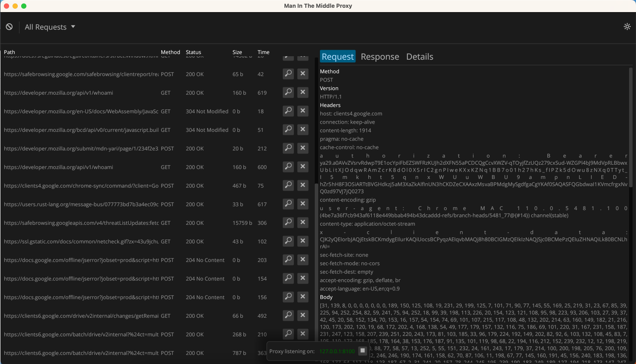This screenshot has height=364, width=636.
Task: Inspect the jserror request with time 154
Action: 288,278
